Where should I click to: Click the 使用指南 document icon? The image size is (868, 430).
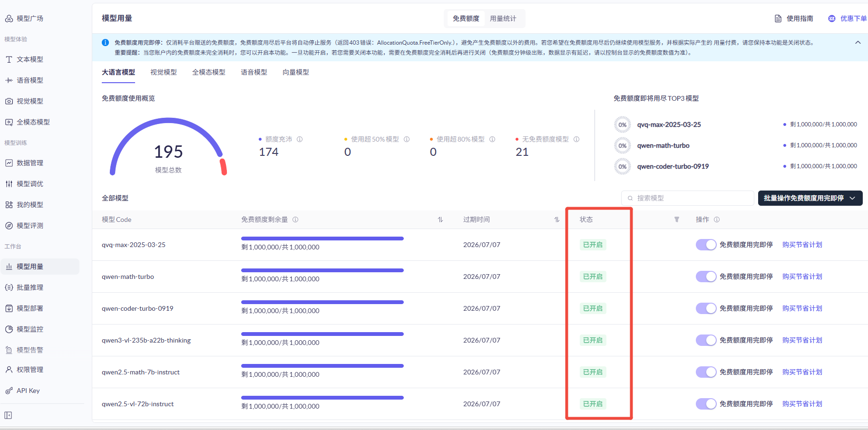pos(778,19)
